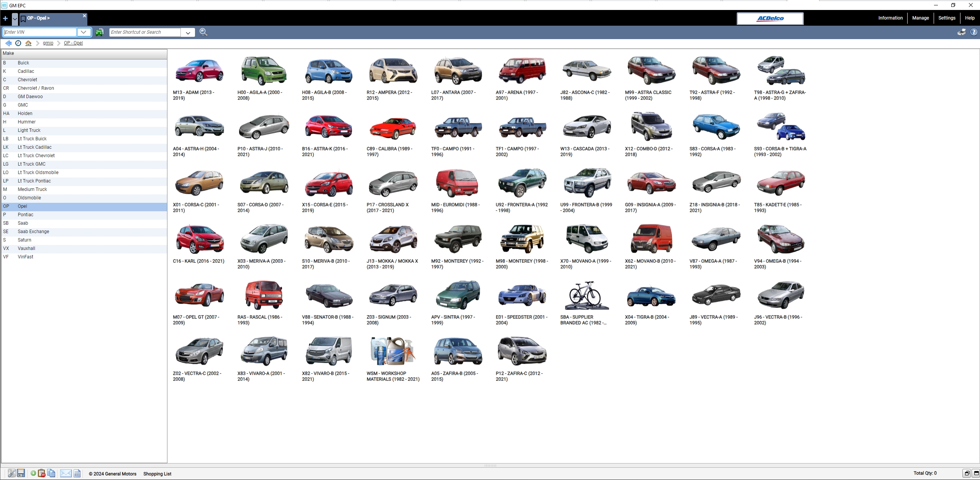Open the Manage menu
Image resolution: width=980 pixels, height=480 pixels.
coord(921,18)
